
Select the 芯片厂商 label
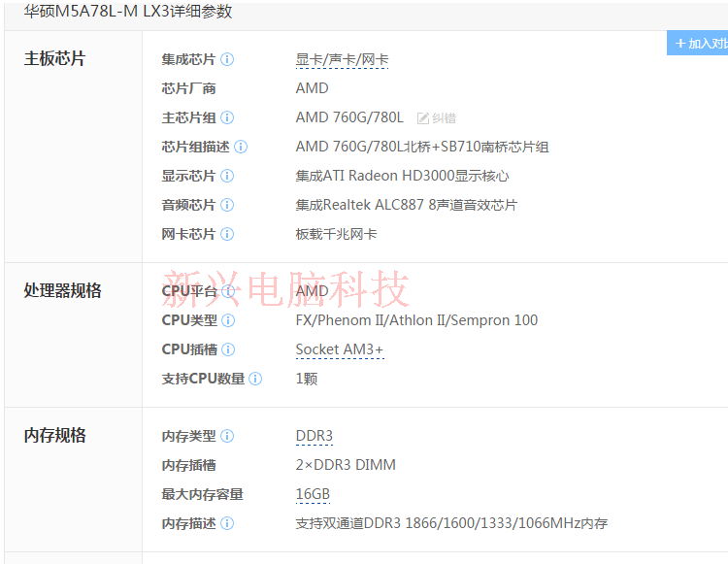pos(188,88)
